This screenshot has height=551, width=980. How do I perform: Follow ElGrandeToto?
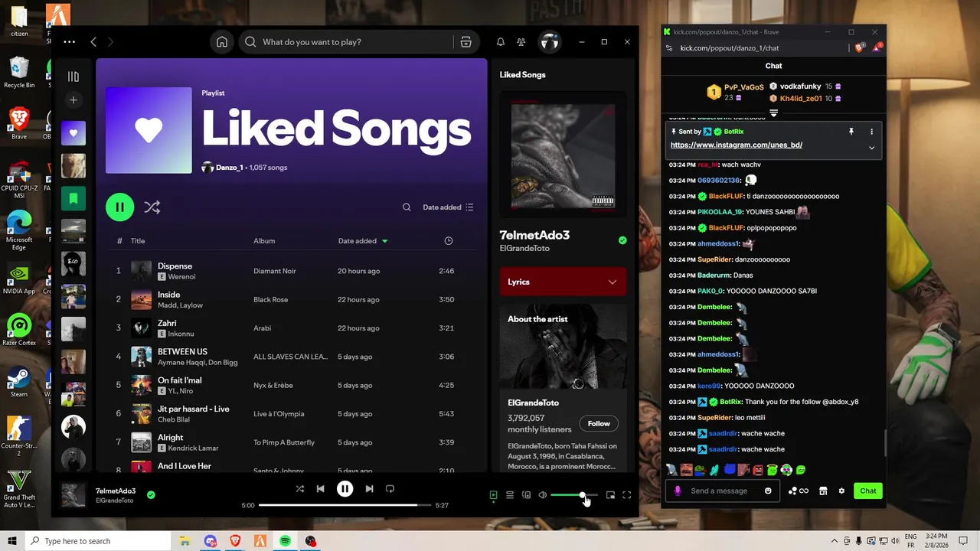599,423
